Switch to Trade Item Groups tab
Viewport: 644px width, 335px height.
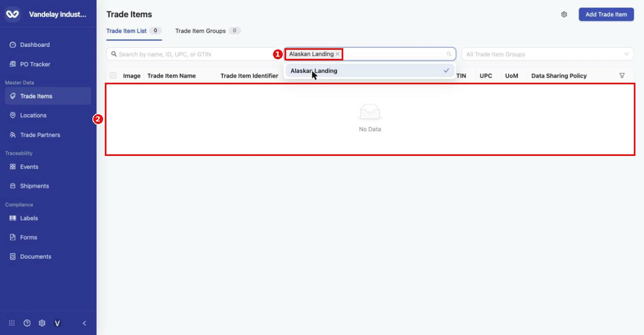(208, 31)
